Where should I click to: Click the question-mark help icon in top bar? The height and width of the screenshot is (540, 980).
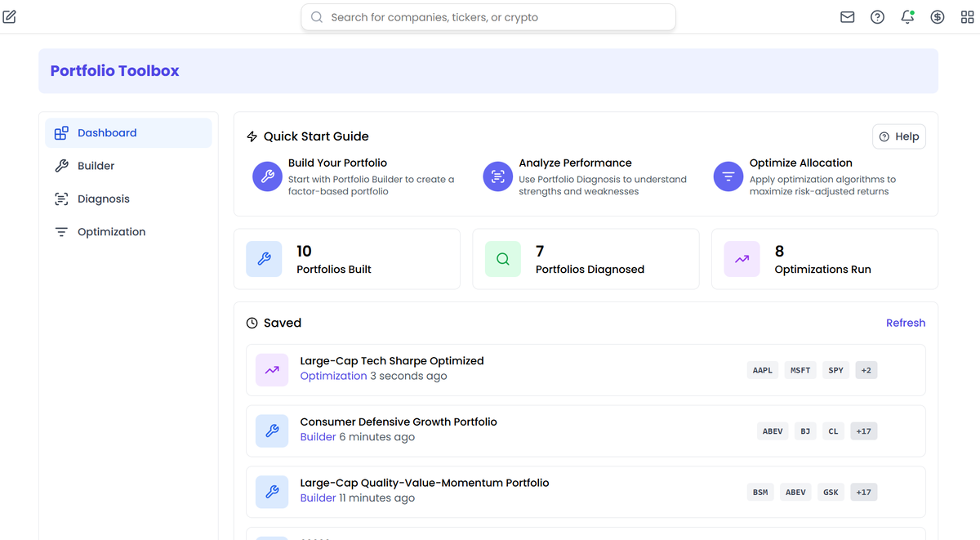(x=877, y=16)
